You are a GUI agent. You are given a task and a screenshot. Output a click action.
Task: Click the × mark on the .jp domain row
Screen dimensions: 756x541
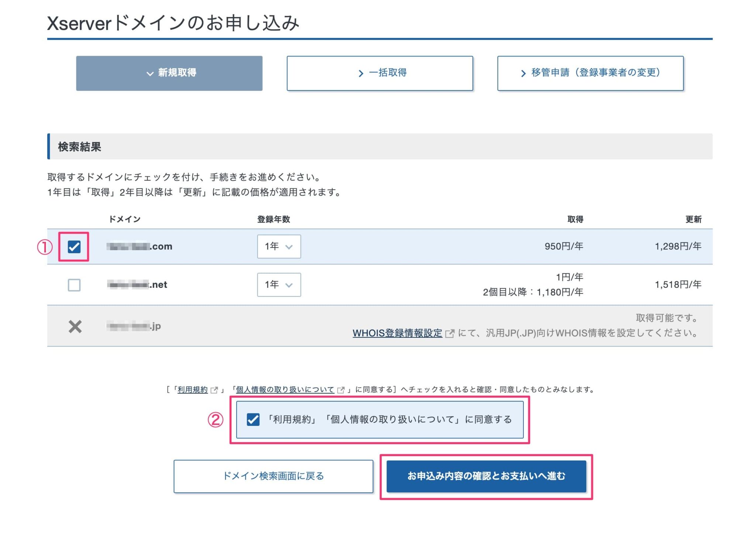coord(75,325)
